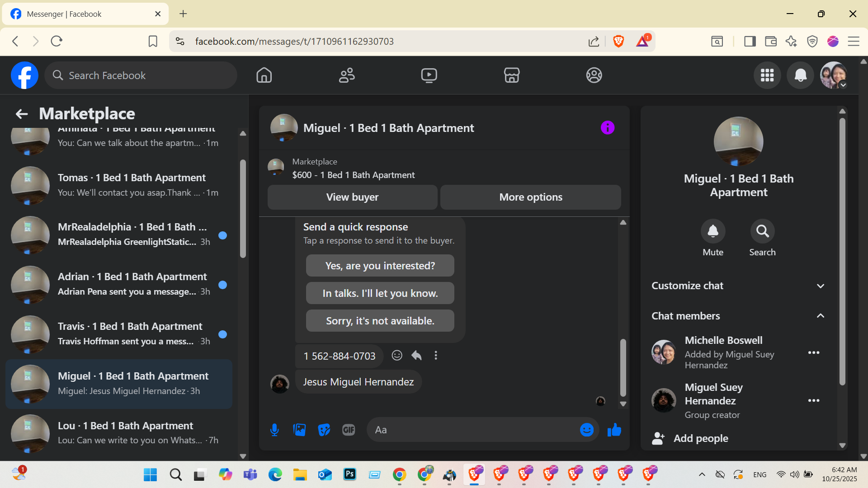Open File Explorer from the taskbar
868x488 pixels.
click(x=300, y=475)
